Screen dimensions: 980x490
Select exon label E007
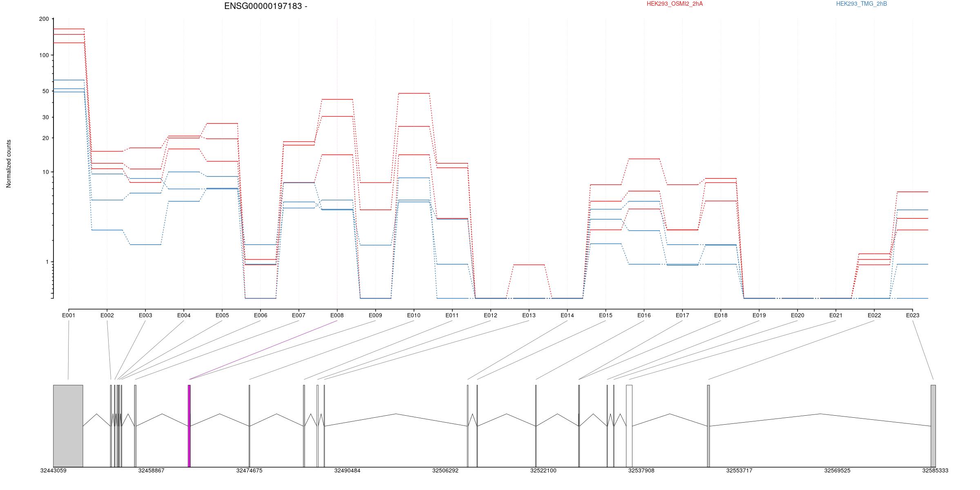pyautogui.click(x=298, y=315)
